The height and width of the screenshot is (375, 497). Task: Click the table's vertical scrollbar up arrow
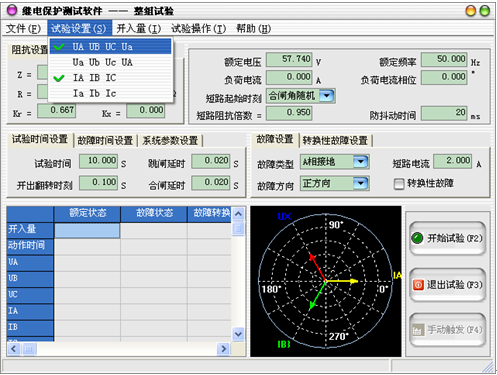coord(238,213)
